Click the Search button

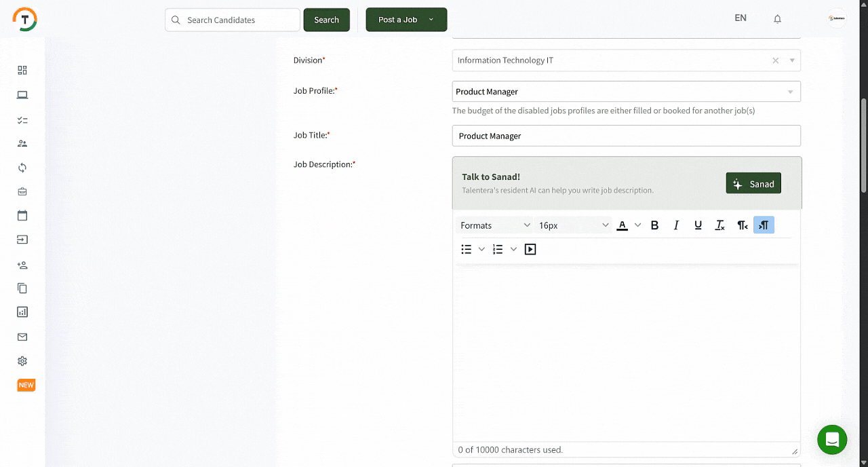pyautogui.click(x=326, y=20)
